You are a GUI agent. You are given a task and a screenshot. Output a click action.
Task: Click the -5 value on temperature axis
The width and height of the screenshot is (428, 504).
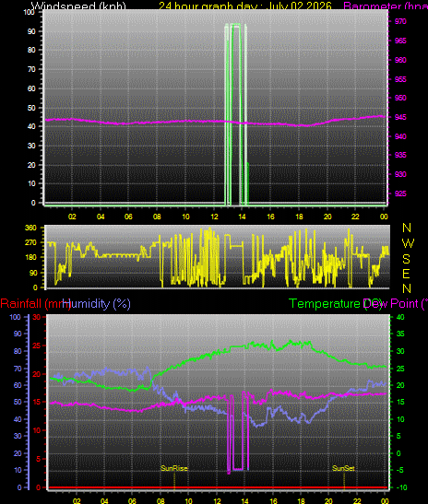coord(401,470)
